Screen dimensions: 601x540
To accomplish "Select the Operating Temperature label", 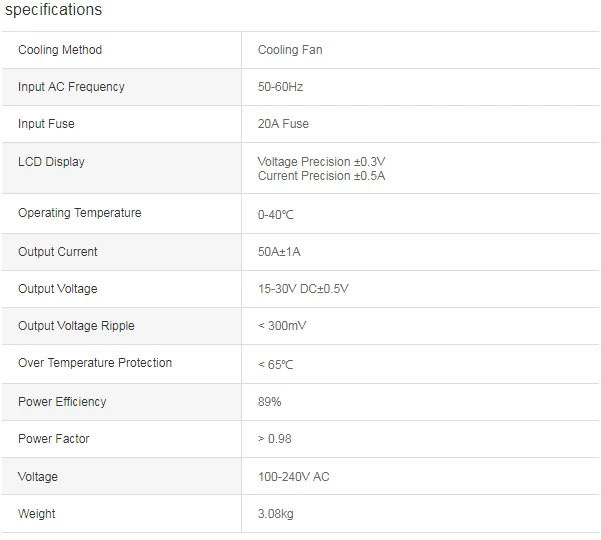I will point(80,213).
